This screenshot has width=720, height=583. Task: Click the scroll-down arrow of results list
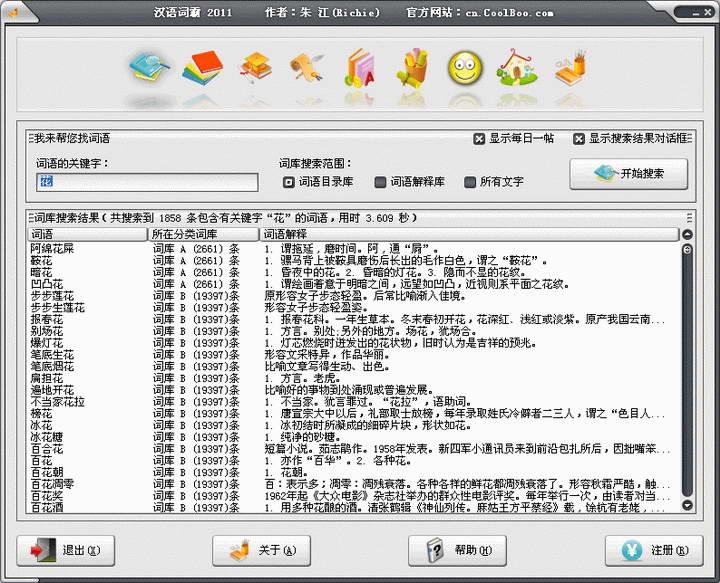687,505
